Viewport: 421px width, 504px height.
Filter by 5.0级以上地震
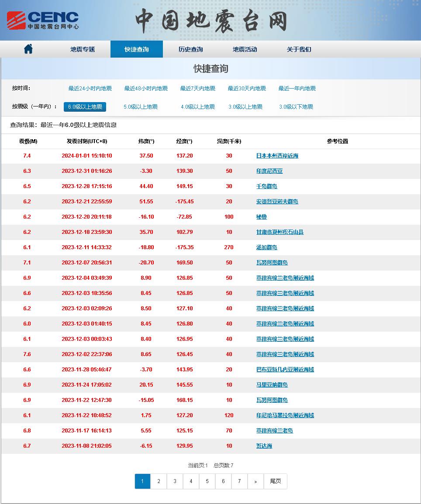[141, 107]
